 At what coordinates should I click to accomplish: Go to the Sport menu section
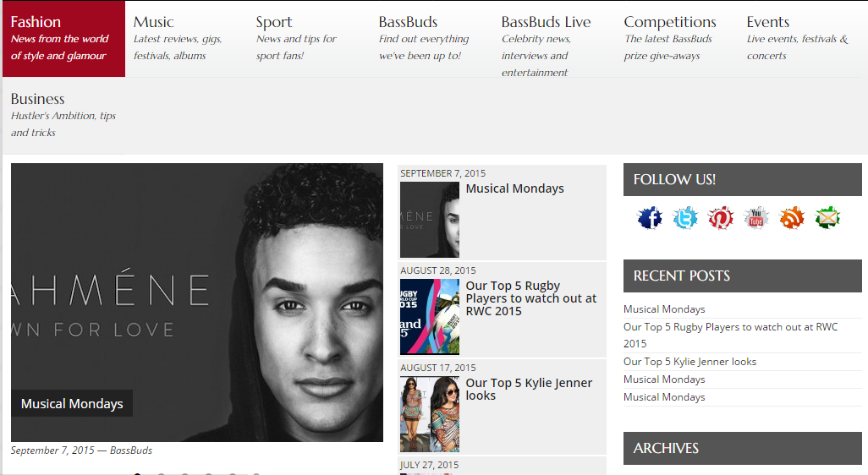point(309,39)
